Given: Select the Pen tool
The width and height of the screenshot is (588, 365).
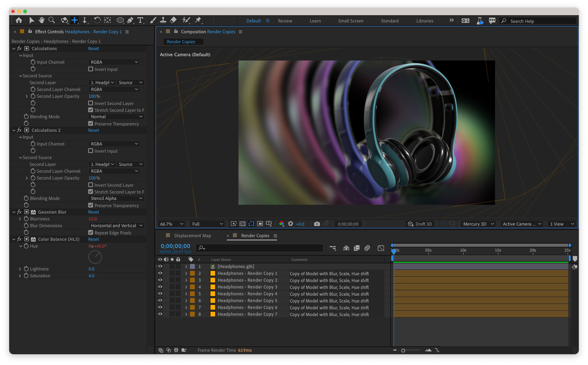Looking at the screenshot, I should point(130,20).
